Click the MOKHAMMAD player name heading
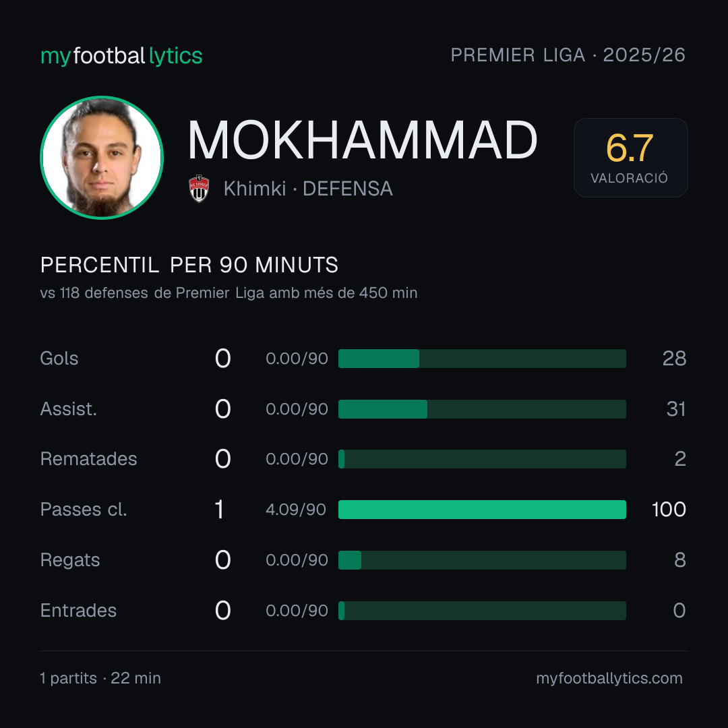Image resolution: width=728 pixels, height=728 pixels. point(363,140)
